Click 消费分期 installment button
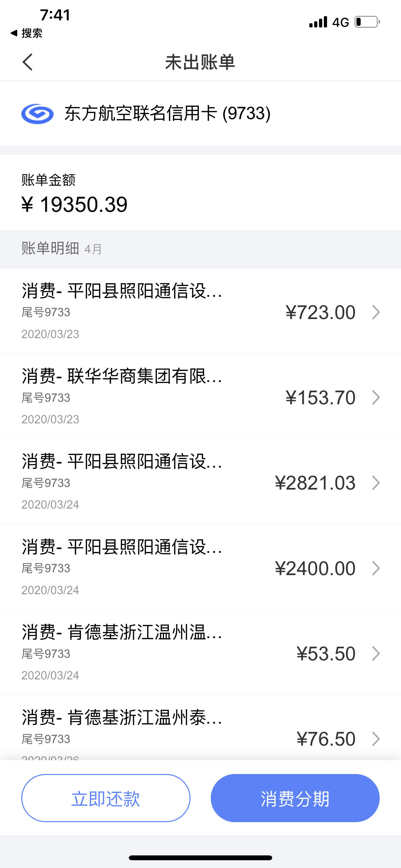This screenshot has width=401, height=868. tap(295, 798)
